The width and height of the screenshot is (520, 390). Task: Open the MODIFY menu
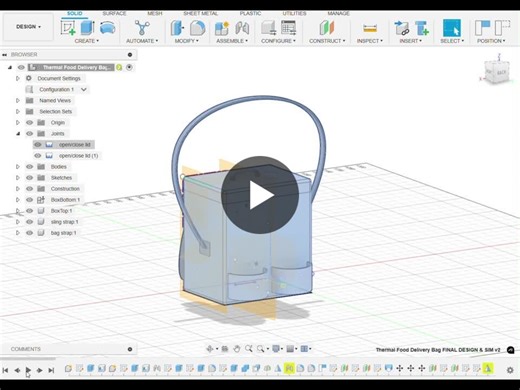[x=187, y=41]
